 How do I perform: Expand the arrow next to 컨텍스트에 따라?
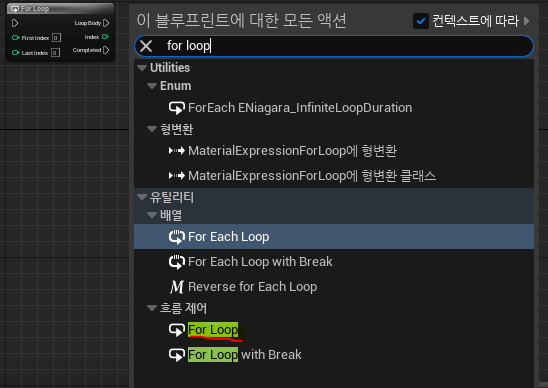[527, 21]
